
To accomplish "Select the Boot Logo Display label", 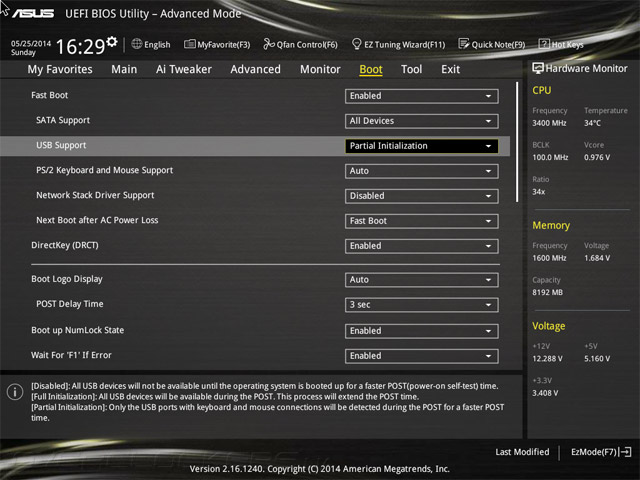I will 67,279.
